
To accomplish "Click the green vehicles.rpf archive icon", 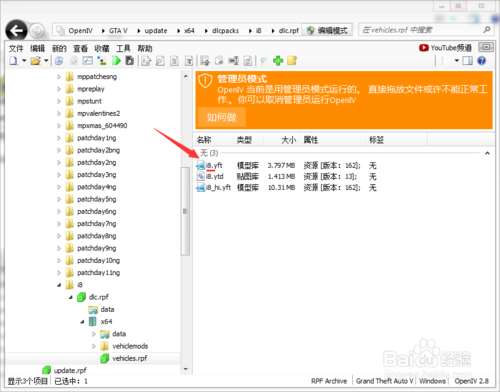I will click(x=105, y=358).
